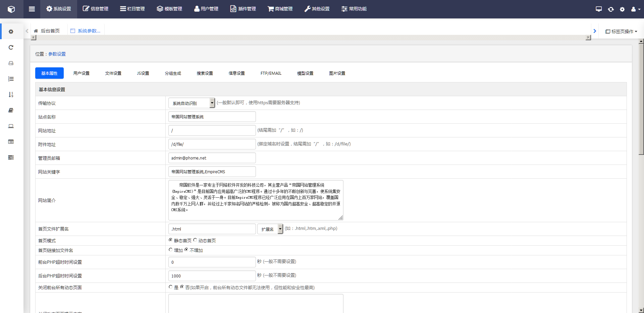Click the 参数设置 breadcrumb link
This screenshot has width=644, height=313.
pos(57,54)
